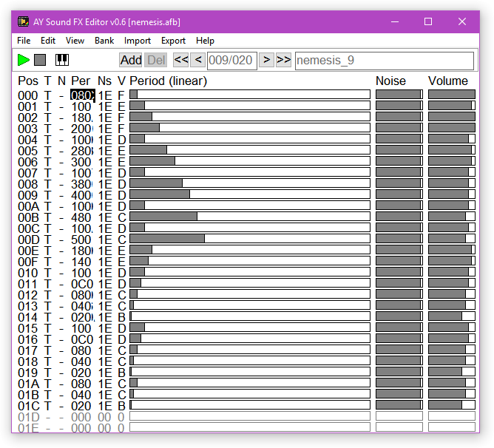Open the Import menu
Screen dimensions: 494x448
[138, 41]
